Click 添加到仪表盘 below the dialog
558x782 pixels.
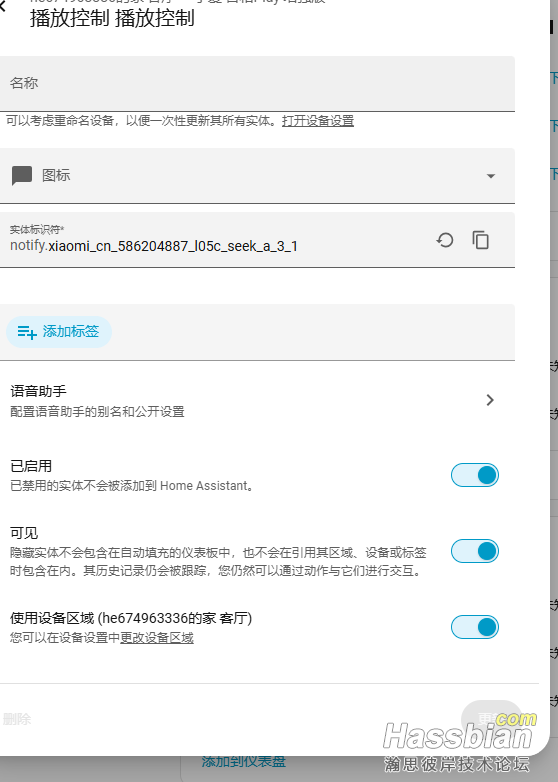[244, 762]
